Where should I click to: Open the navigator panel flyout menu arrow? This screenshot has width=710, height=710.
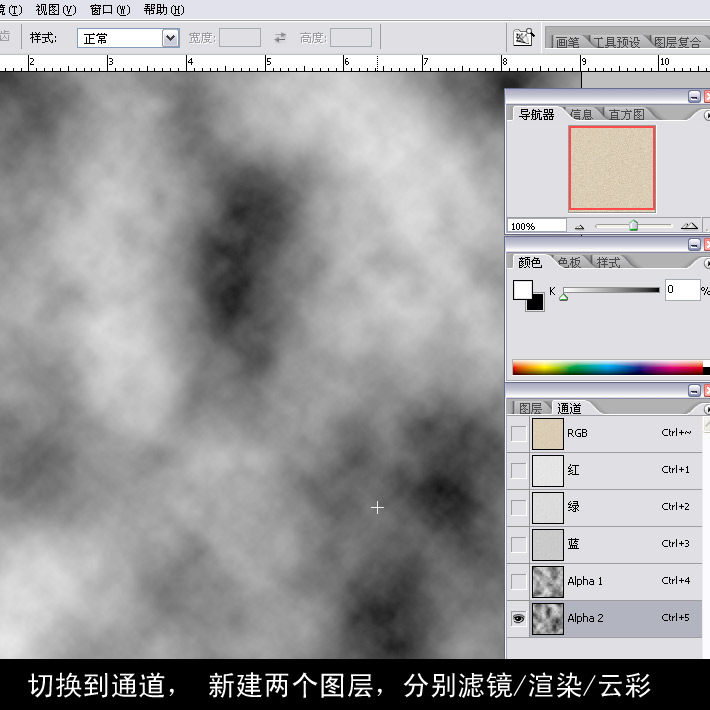pyautogui.click(x=707, y=115)
